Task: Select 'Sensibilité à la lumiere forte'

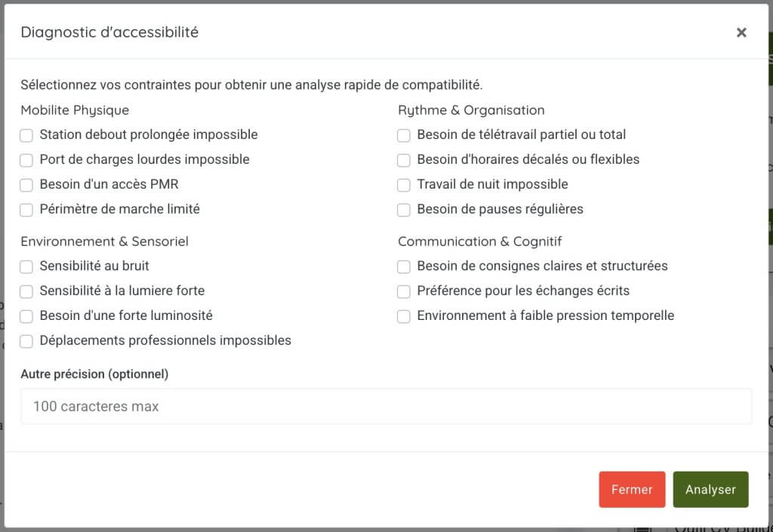Action: coord(27,292)
